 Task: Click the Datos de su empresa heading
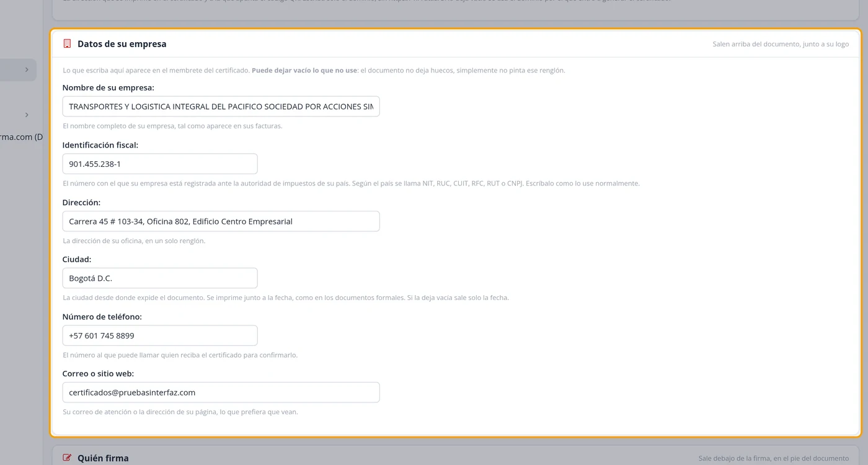122,44
